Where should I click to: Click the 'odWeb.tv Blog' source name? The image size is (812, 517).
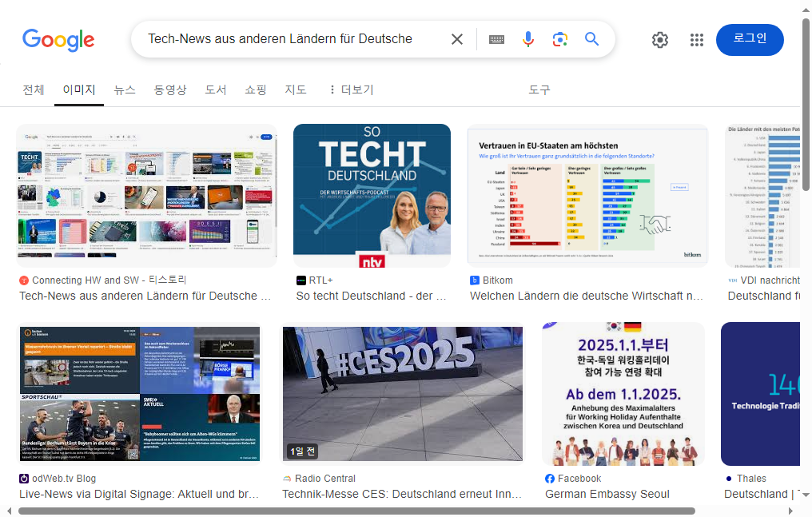[x=64, y=479]
